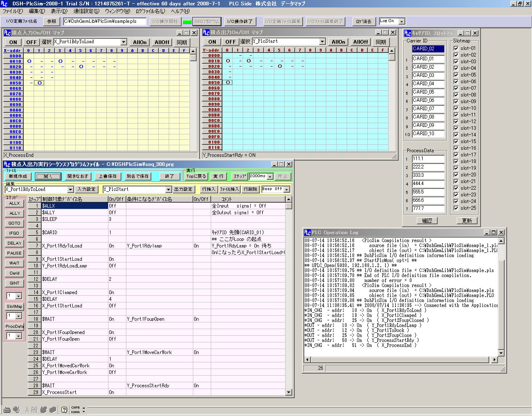Screen dimensions: 532x416
Task: Click the Plc app icon in main title bar
Action: click(4, 4)
